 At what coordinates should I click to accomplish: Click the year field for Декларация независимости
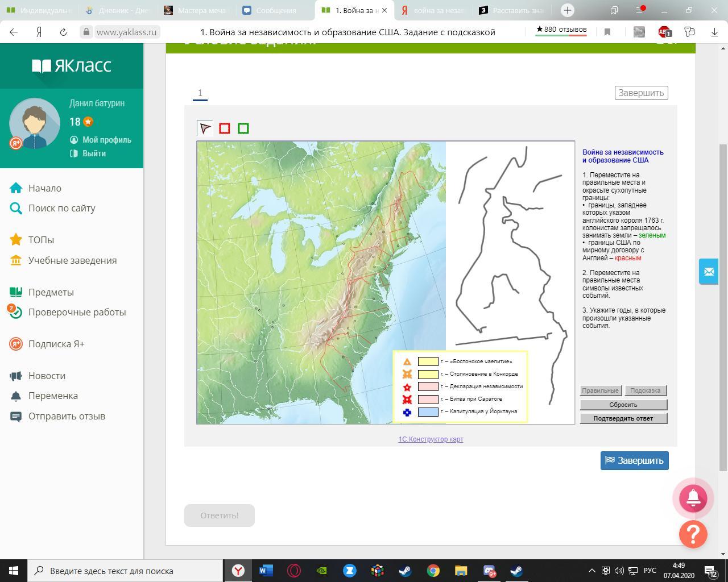pyautogui.click(x=428, y=386)
